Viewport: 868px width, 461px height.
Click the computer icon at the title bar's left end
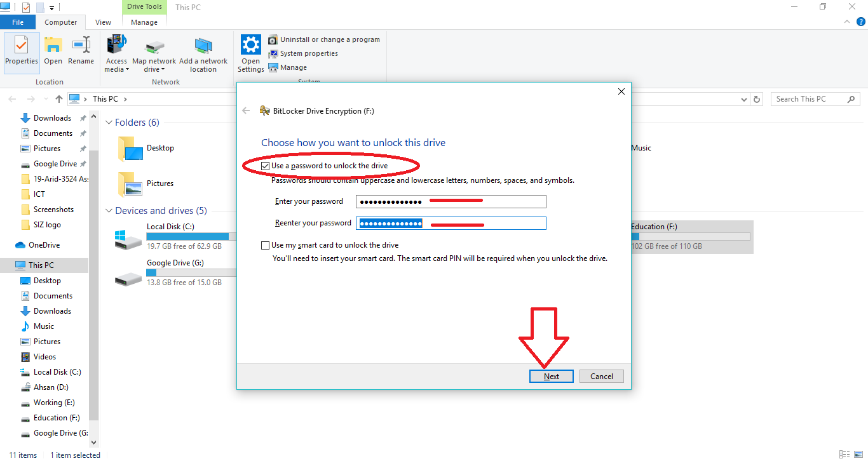click(6, 7)
